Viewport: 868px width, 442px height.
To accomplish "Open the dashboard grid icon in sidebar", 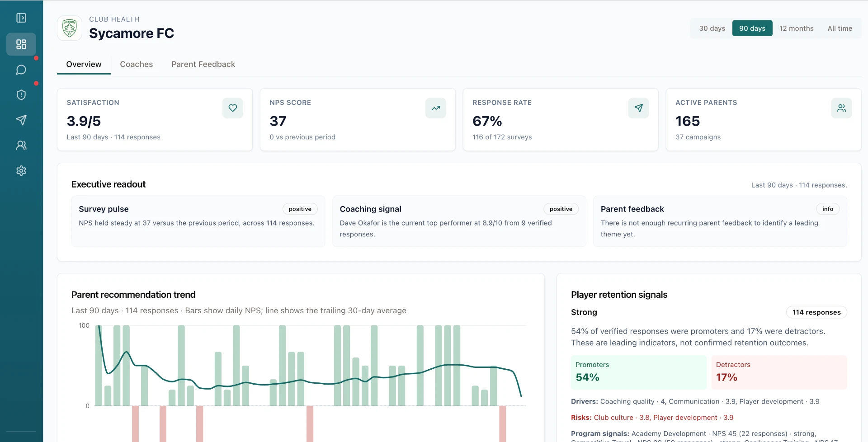I will [21, 44].
